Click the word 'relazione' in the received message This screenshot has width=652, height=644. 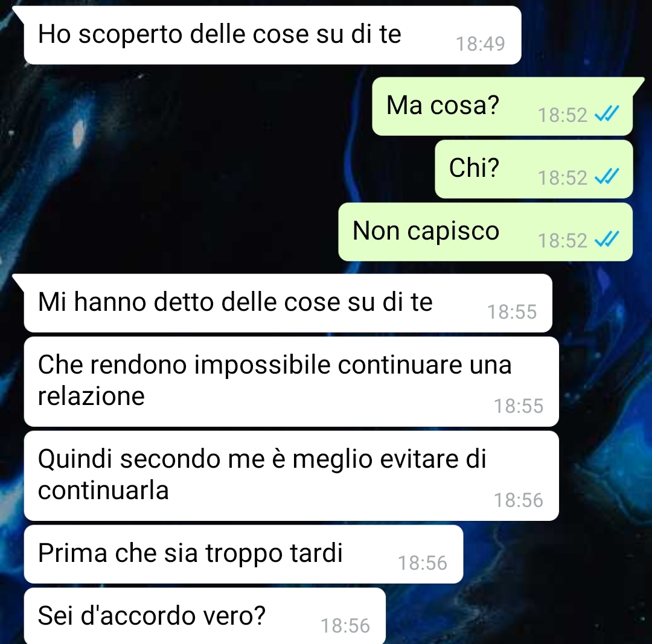[x=92, y=396]
